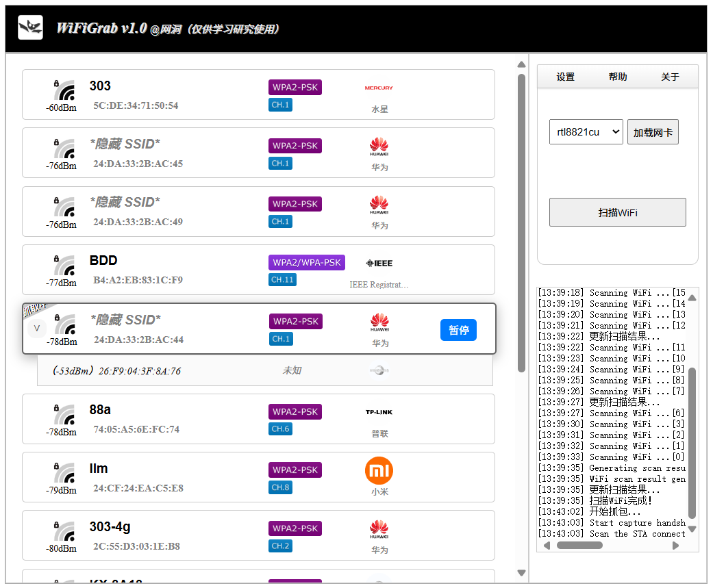Screen dimensions: 713x588
Task: Click the CH.11 channel badge
Action: click(x=282, y=279)
